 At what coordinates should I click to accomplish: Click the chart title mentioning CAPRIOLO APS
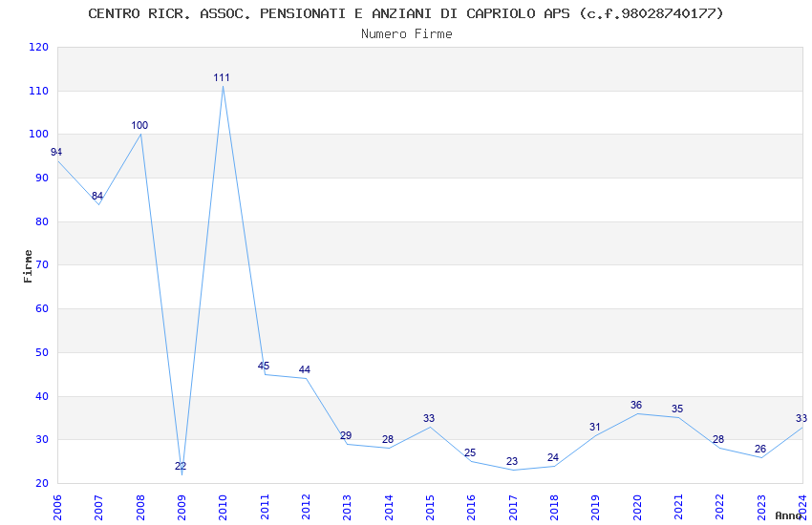pos(405,13)
